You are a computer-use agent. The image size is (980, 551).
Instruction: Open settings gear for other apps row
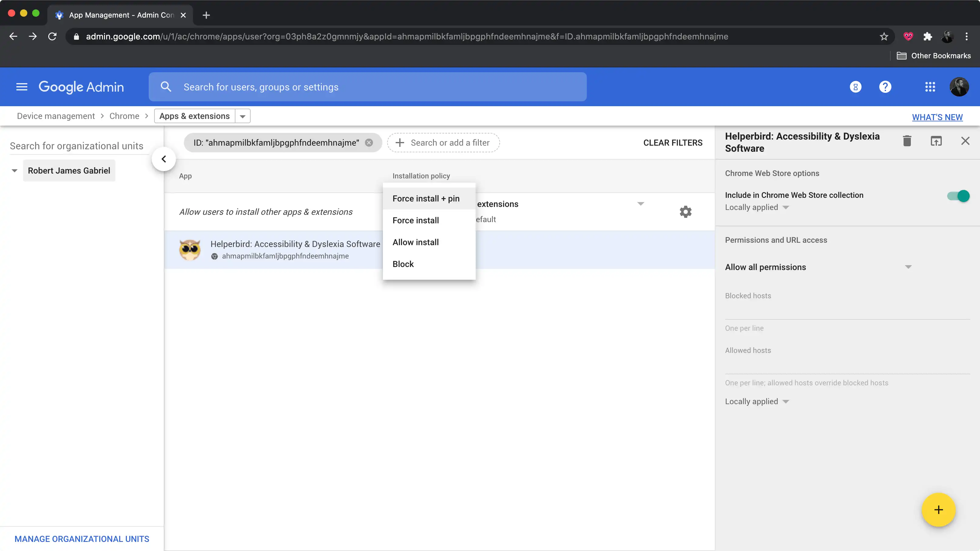point(685,211)
